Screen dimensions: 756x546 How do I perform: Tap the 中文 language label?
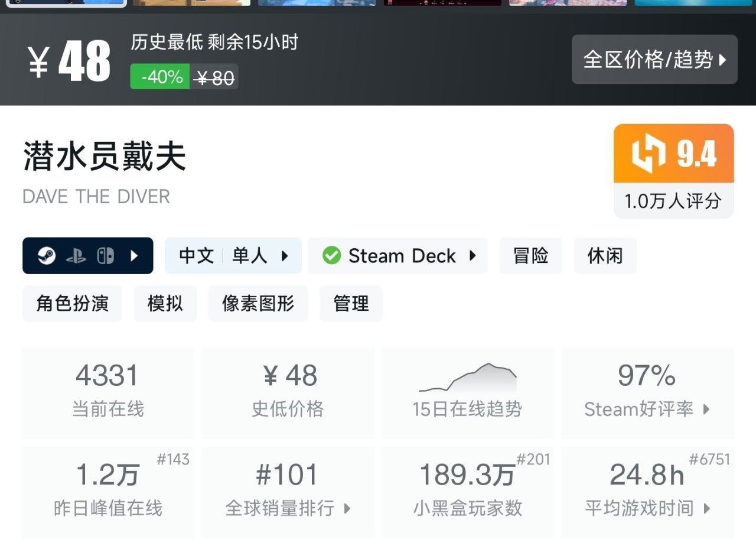tap(197, 256)
